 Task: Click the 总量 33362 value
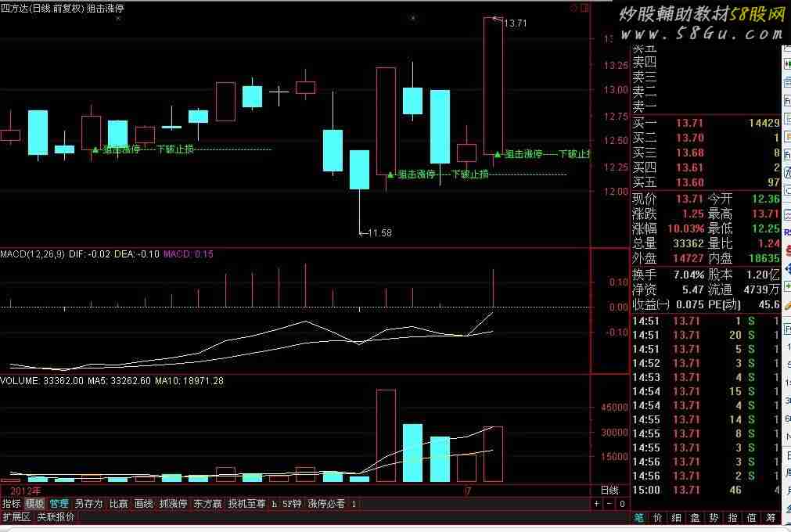click(688, 243)
